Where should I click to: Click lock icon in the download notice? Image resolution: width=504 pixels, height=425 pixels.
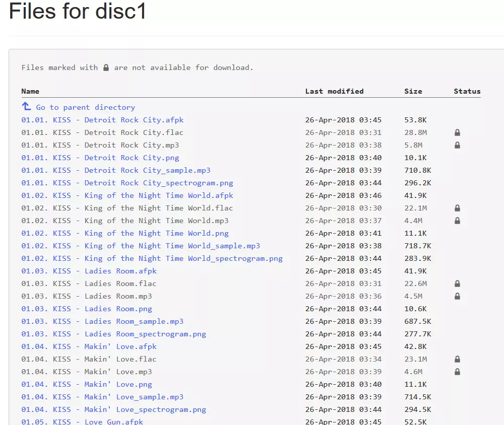106,67
